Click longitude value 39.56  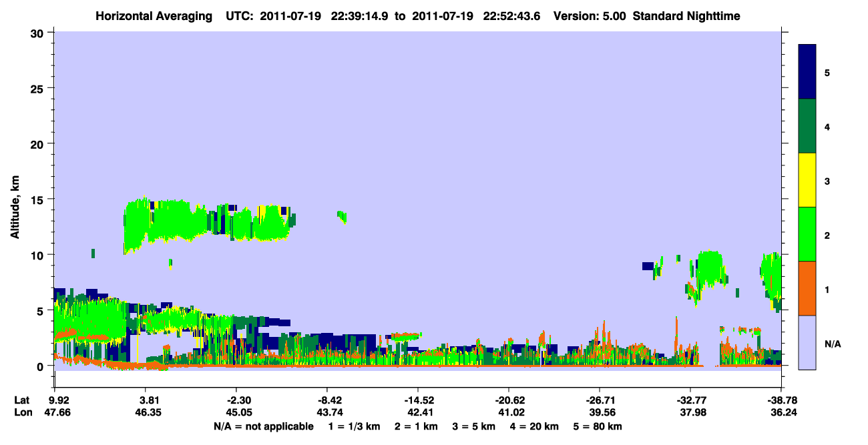tap(602, 412)
